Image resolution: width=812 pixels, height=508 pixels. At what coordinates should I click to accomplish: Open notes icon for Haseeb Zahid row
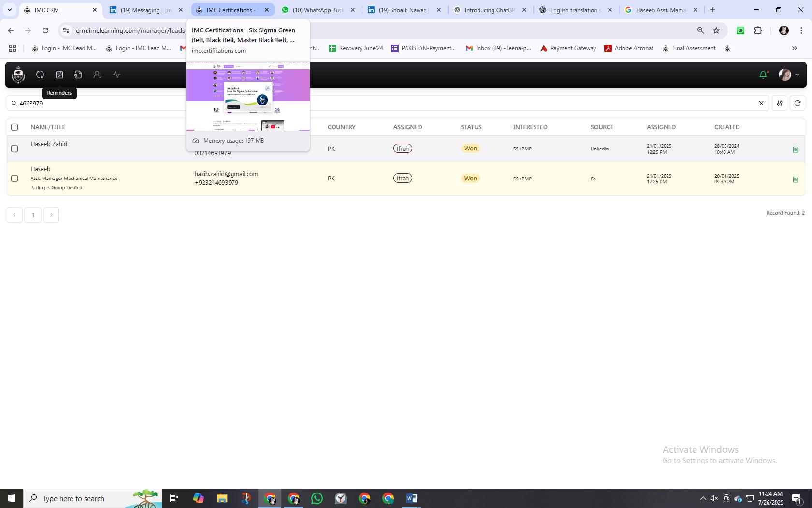point(796,149)
